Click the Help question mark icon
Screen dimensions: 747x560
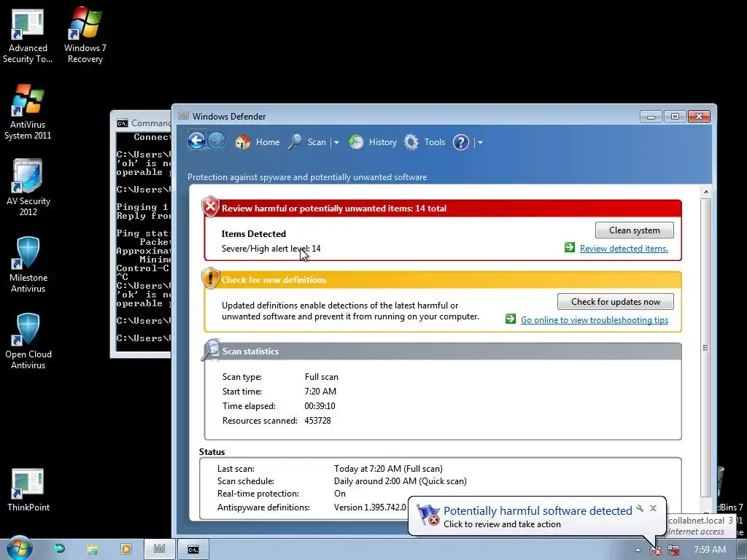461,142
